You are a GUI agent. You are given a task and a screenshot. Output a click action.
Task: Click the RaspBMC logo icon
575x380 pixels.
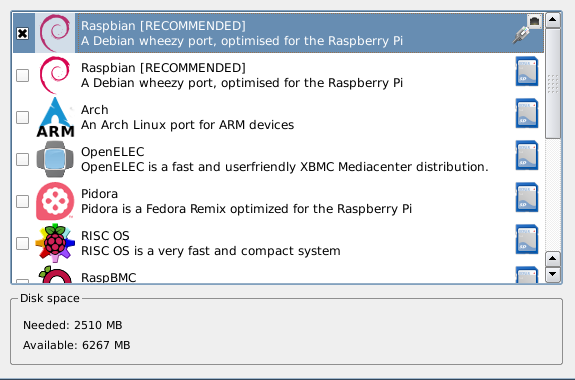pos(55,274)
